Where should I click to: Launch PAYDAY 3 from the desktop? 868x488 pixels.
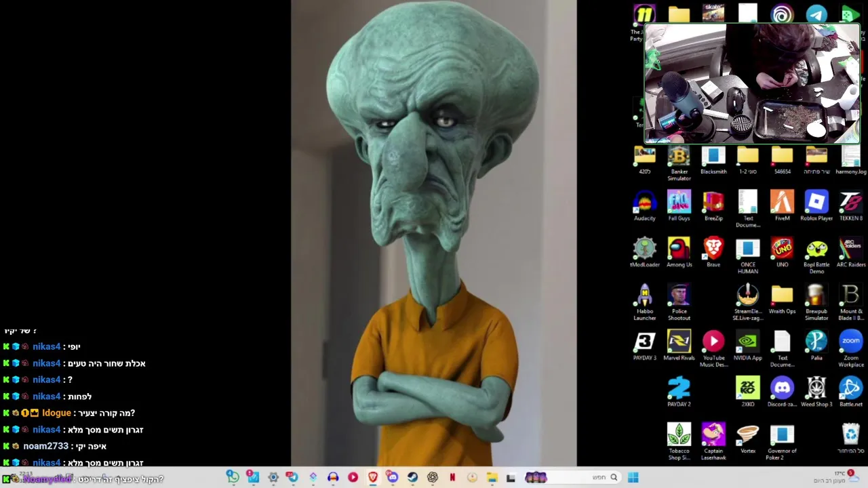(x=644, y=346)
